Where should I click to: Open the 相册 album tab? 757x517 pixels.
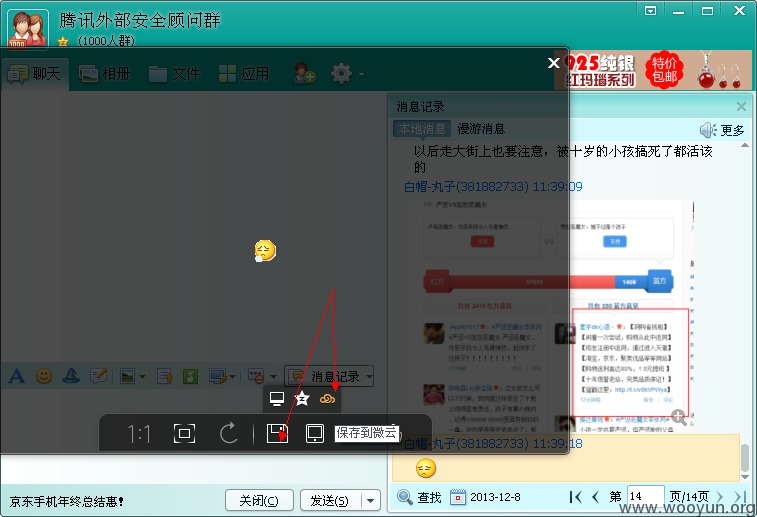pyautogui.click(x=105, y=74)
